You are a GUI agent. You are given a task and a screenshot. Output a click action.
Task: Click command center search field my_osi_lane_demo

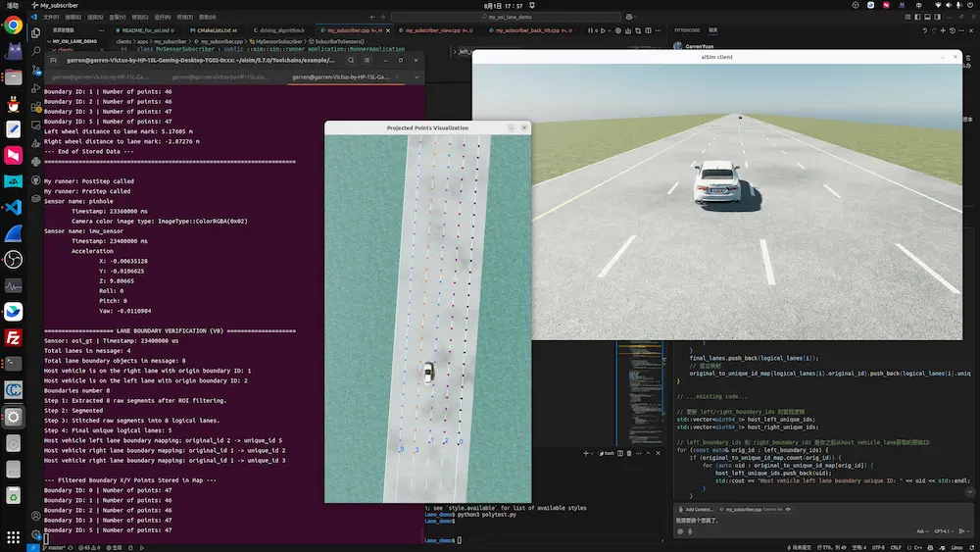click(x=507, y=17)
